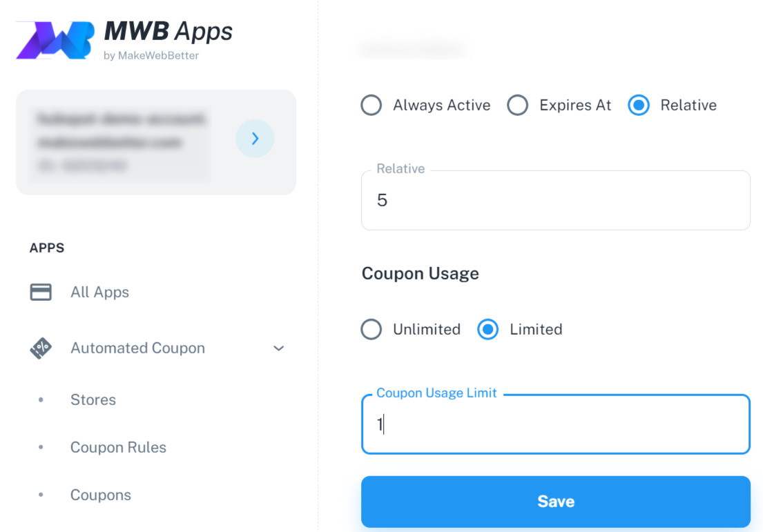This screenshot has height=532, width=763.
Task: Click the MWB Apps logo
Action: click(124, 40)
